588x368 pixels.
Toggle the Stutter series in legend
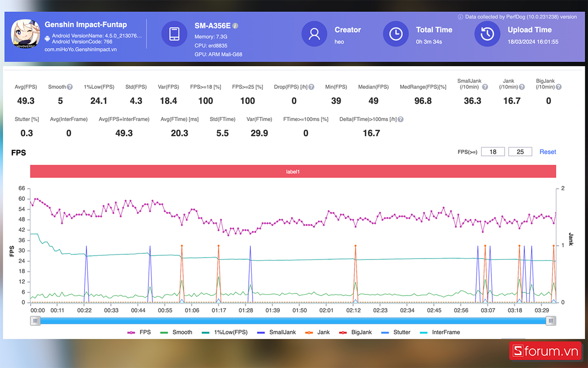pyautogui.click(x=396, y=332)
